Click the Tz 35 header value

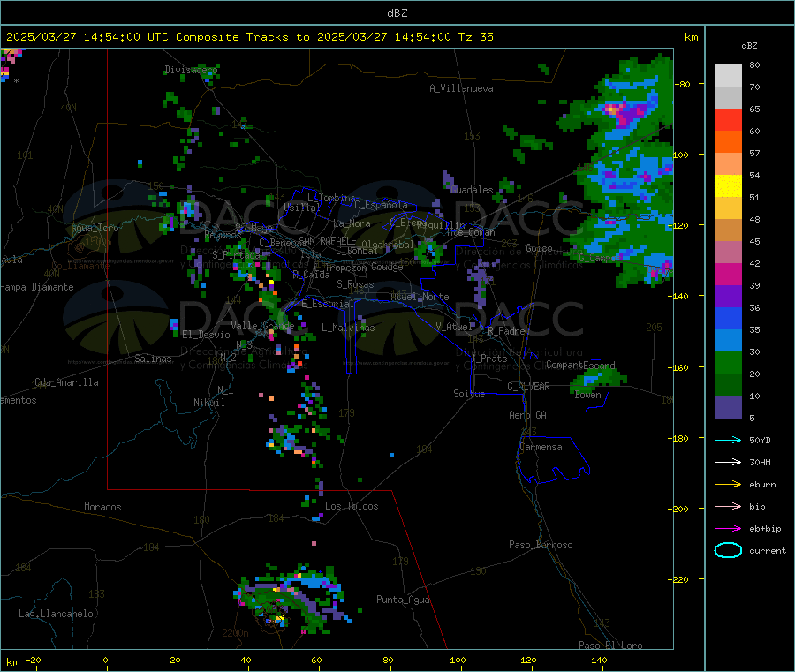click(475, 37)
